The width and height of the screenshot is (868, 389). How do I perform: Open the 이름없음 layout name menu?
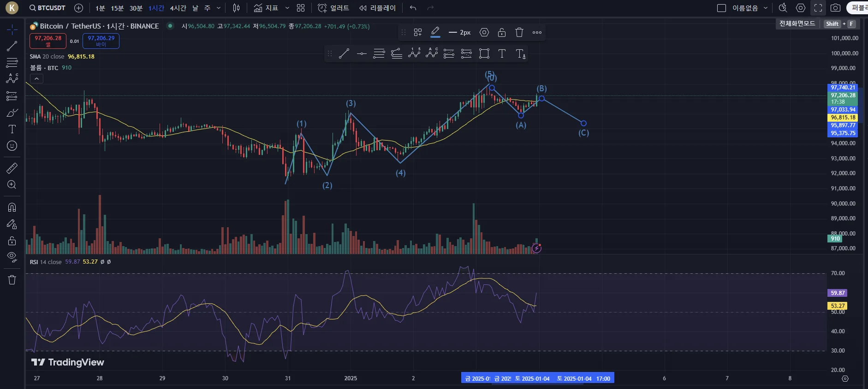745,8
